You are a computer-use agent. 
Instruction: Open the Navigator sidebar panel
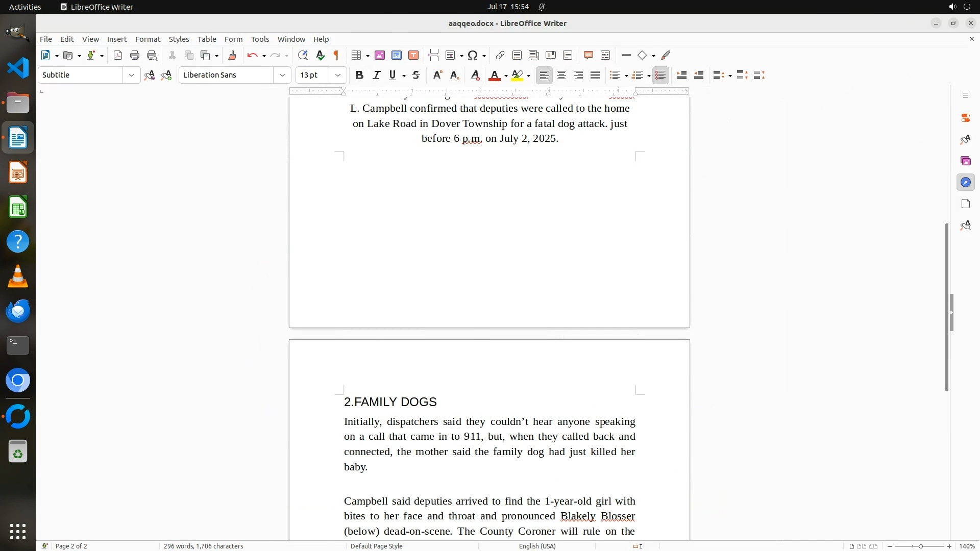(x=965, y=183)
